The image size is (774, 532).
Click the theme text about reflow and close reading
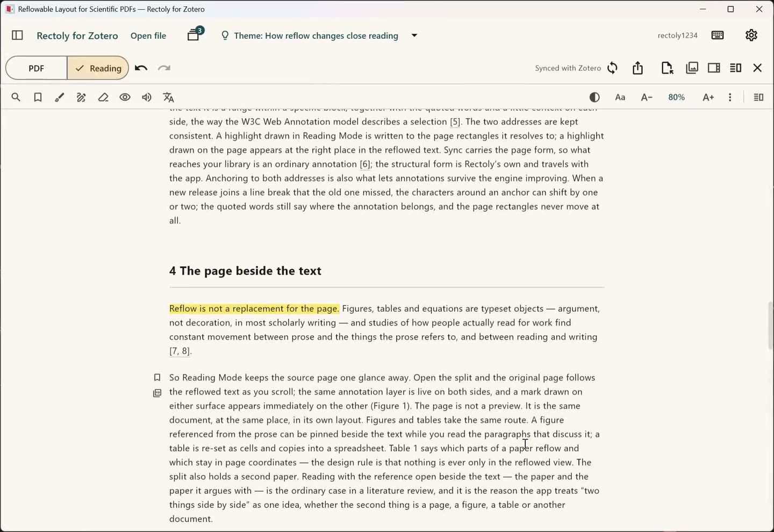point(316,35)
